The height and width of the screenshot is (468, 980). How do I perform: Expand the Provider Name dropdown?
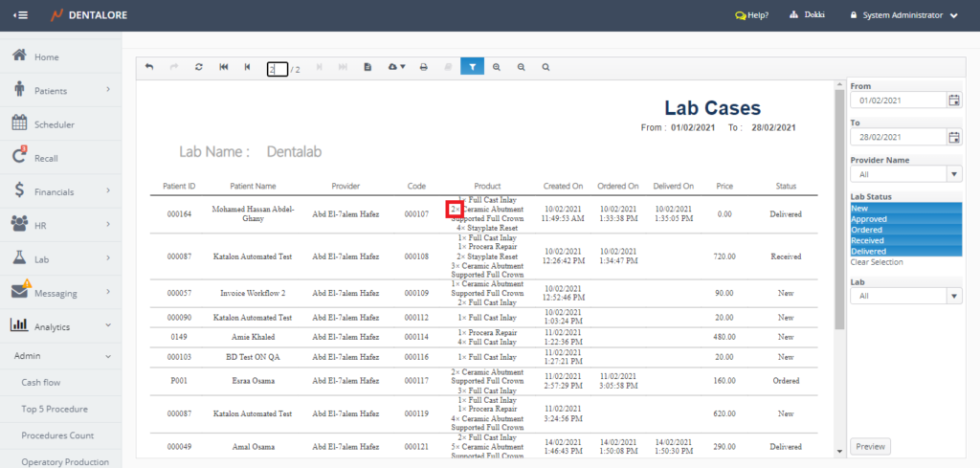953,174
